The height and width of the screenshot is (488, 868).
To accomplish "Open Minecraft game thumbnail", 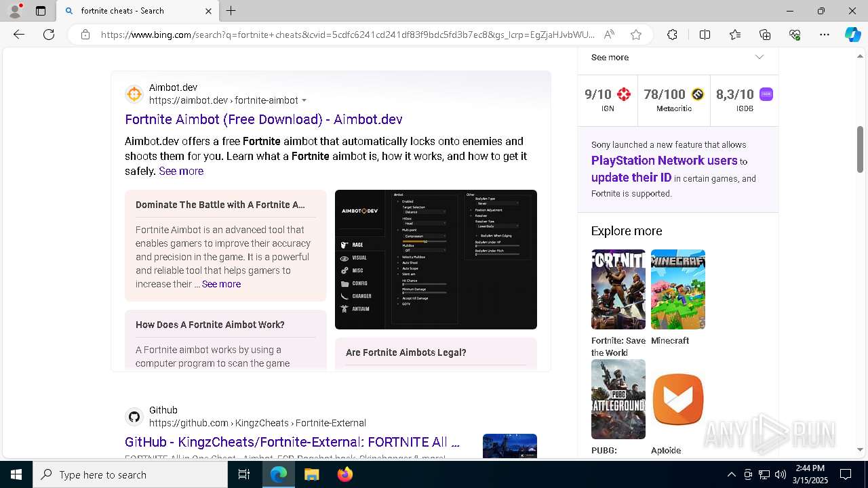I will pos(678,289).
